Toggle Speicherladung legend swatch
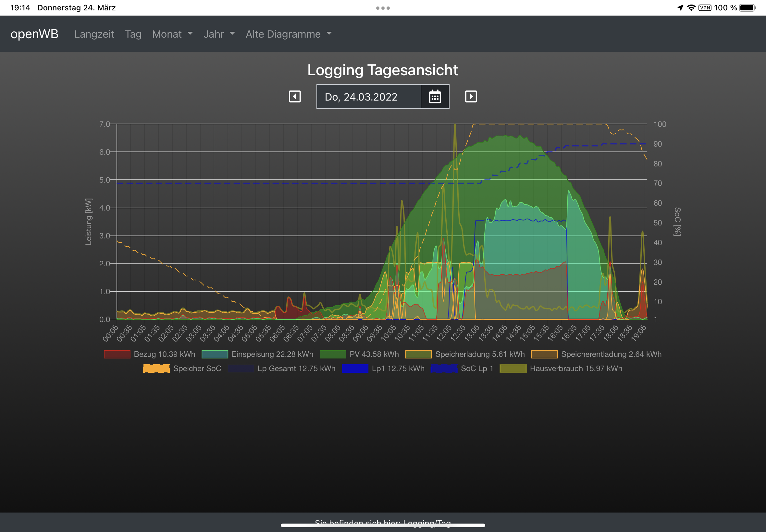The width and height of the screenshot is (766, 532). 418,354
